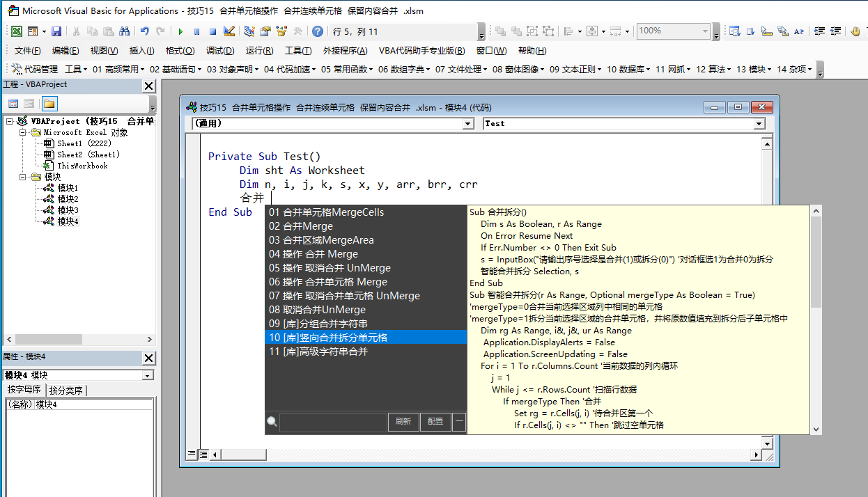Toggle breakpoint with the hand icon
Screen dimensions: 868x497
pyautogui.click(x=855, y=31)
